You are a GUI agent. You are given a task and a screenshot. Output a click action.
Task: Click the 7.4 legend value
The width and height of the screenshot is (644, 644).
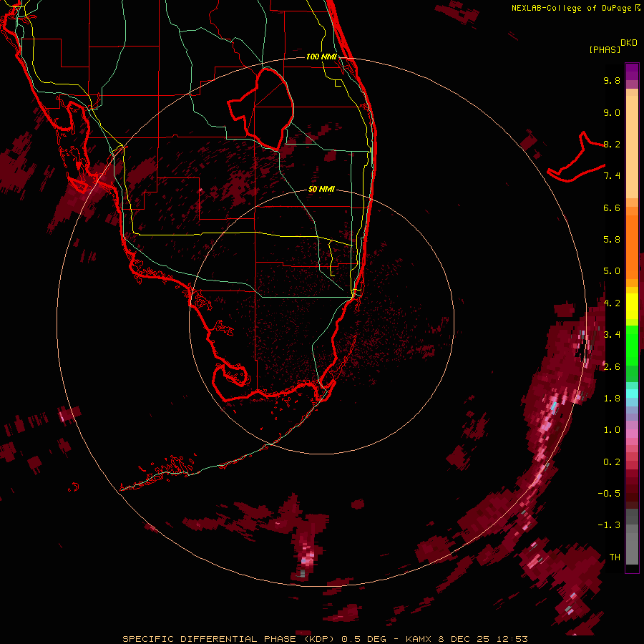[612, 176]
